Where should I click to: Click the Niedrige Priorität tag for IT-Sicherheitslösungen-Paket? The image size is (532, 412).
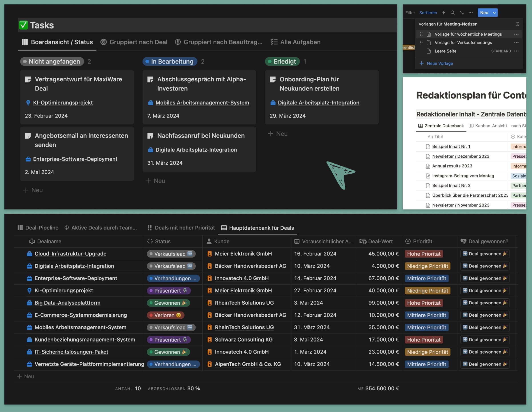point(428,352)
